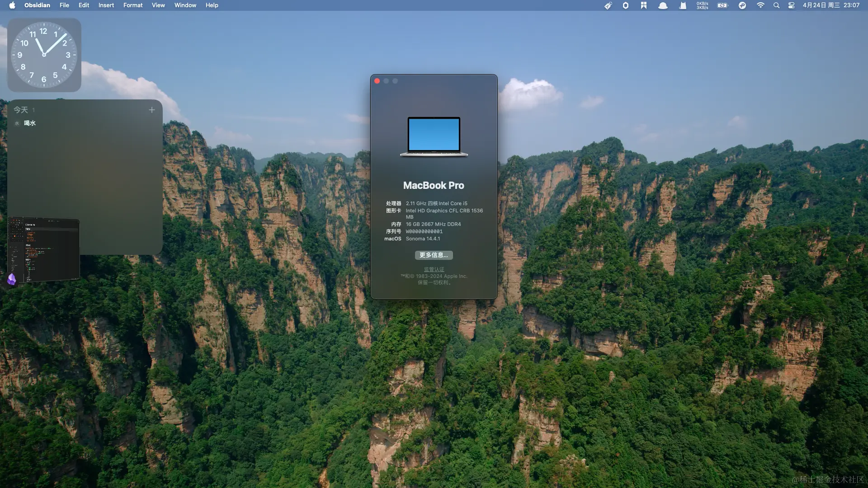Open the Obsidian app menu
The height and width of the screenshot is (488, 868).
[x=37, y=5]
